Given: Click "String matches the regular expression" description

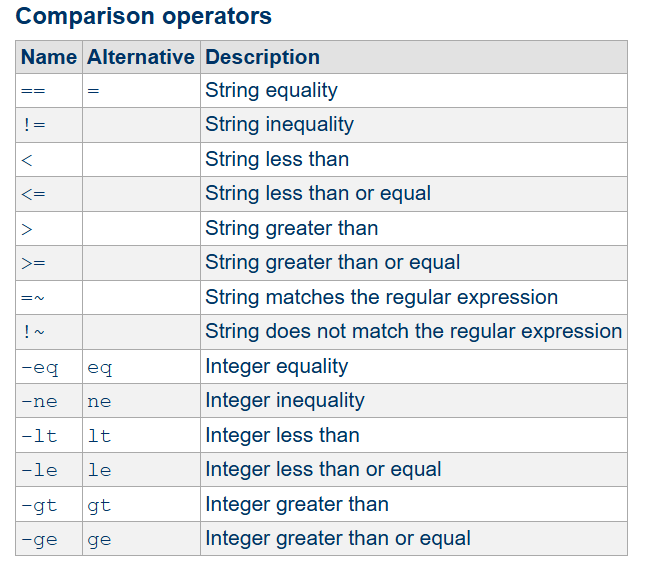Looking at the screenshot, I should pyautogui.click(x=381, y=298).
